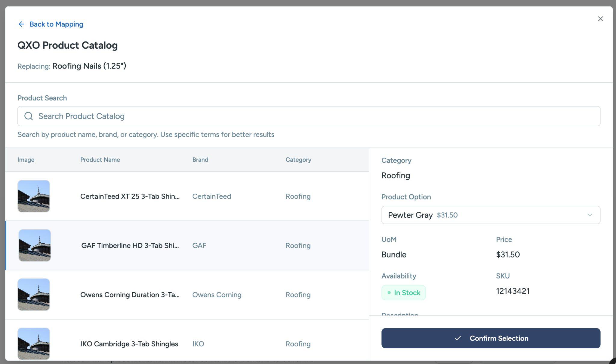Click the GAF Timberline HD product name
Screen dimensions: 616x364
pyautogui.click(x=130, y=245)
